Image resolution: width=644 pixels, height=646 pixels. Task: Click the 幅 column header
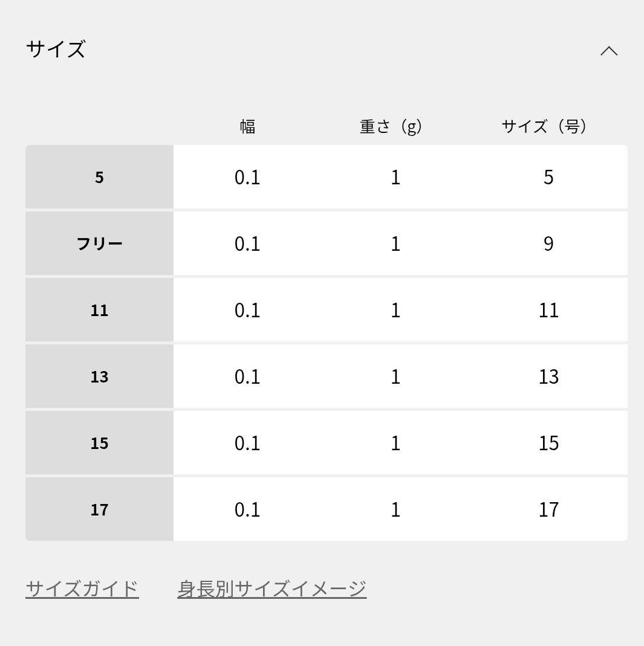[x=247, y=126]
